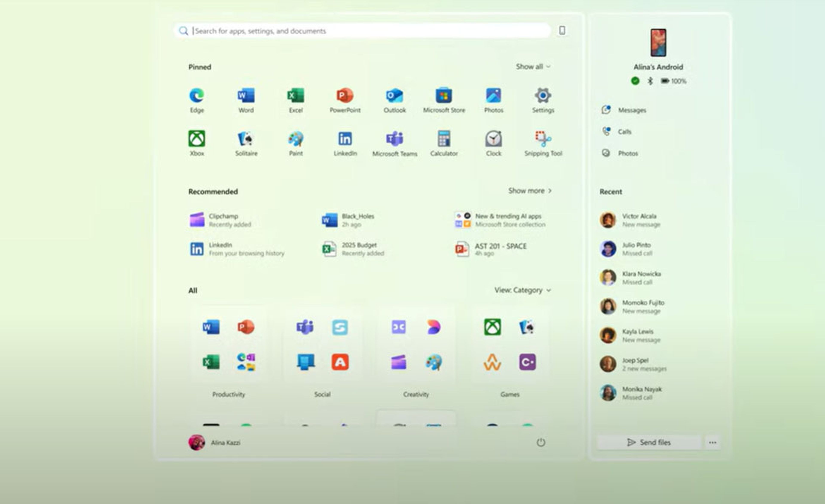Open Photos in the phone panel
This screenshot has width=825, height=504.
(620, 153)
